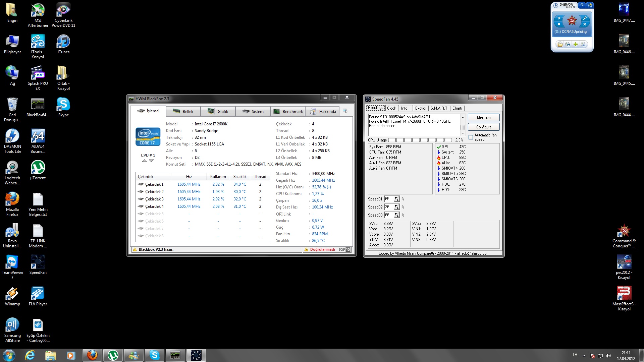Open the Skype desktop shortcut
The width and height of the screenshot is (644, 362).
(63, 107)
